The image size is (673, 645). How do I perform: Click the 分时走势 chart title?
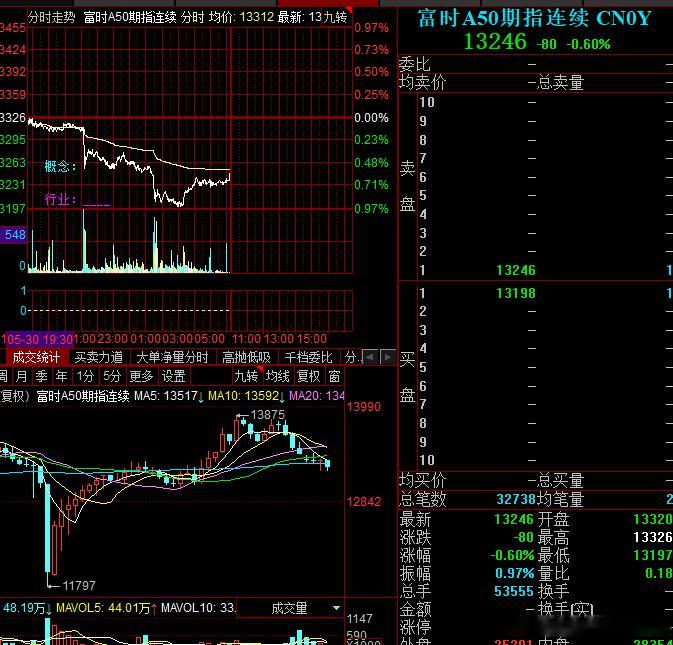point(52,18)
